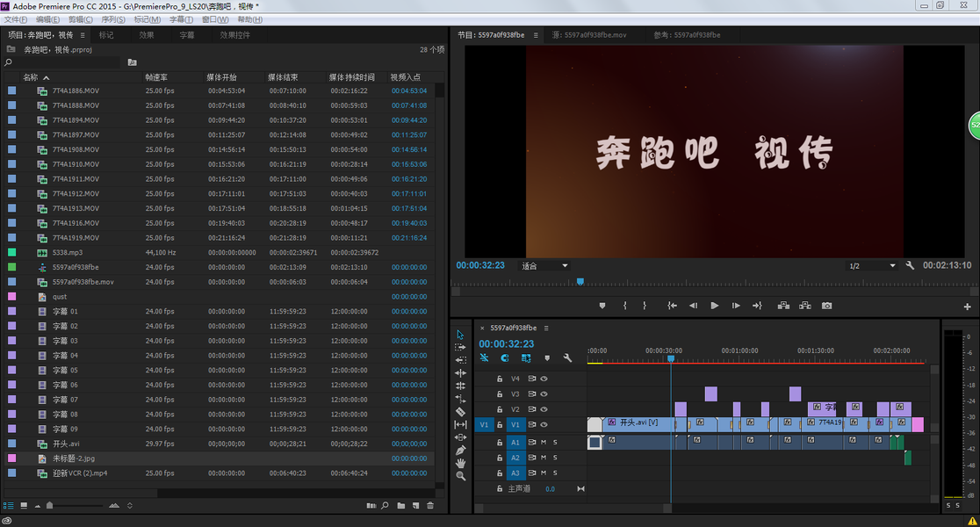Click the program monitor playhead
980x527 pixels.
(x=580, y=282)
